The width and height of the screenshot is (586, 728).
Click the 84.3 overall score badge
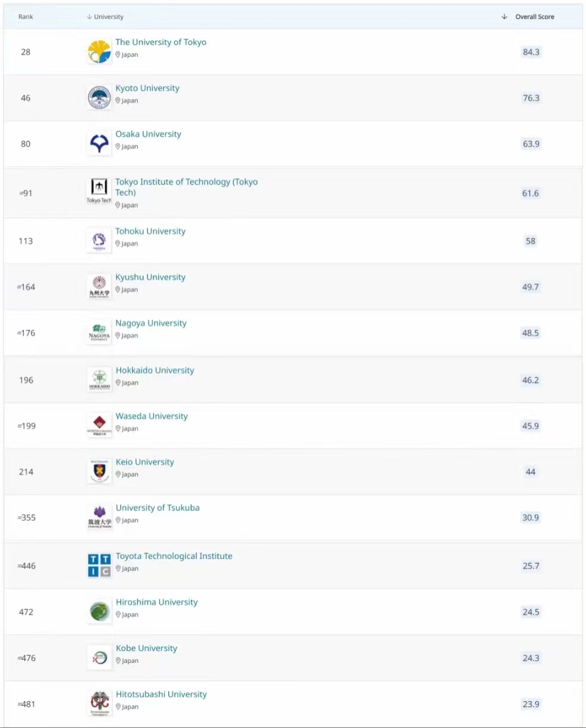531,52
